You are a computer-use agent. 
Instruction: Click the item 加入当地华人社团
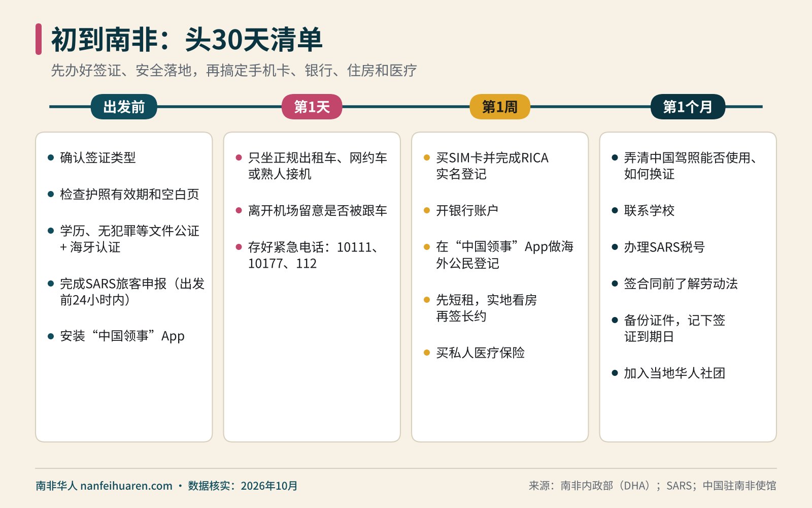click(x=674, y=373)
